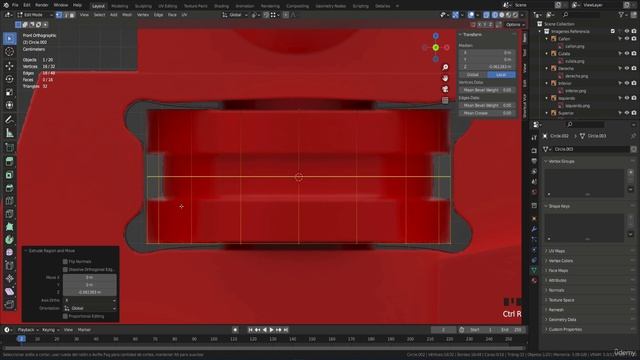
Task: Toggle snapping magnet in viewport header
Action: [266, 15]
